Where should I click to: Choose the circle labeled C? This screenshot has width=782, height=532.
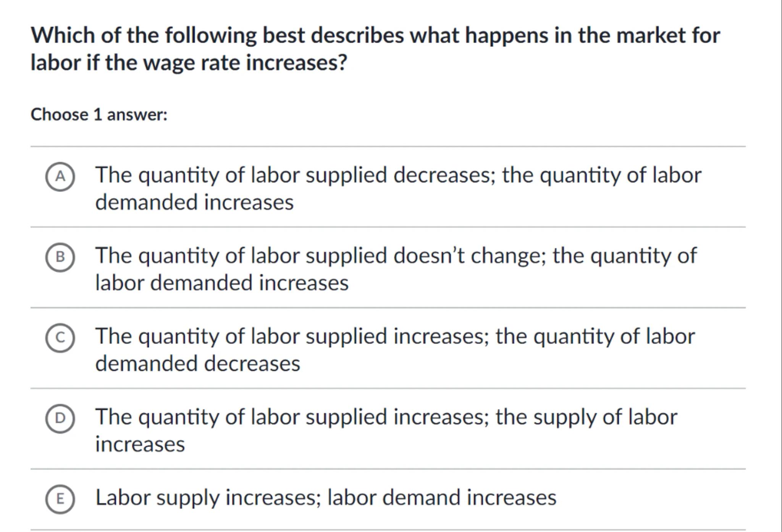(x=60, y=338)
